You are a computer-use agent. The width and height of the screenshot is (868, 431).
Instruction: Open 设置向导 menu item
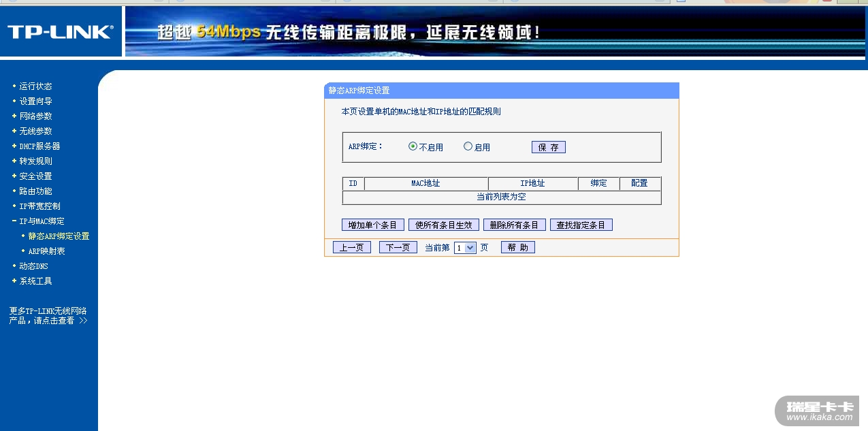point(35,101)
